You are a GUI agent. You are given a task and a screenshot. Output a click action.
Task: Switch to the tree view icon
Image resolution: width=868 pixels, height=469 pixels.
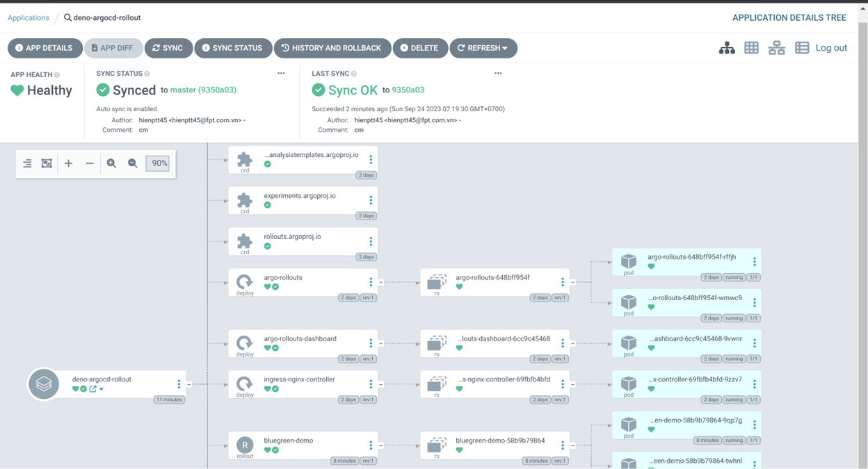(x=727, y=48)
